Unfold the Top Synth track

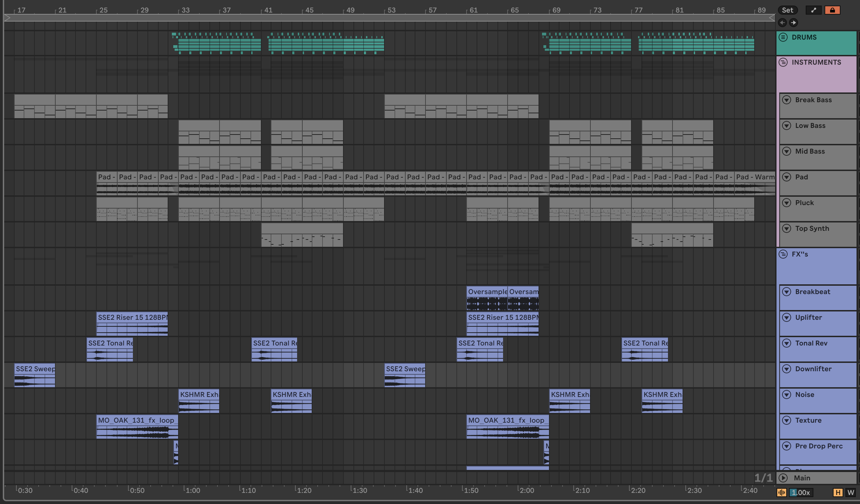click(x=787, y=228)
